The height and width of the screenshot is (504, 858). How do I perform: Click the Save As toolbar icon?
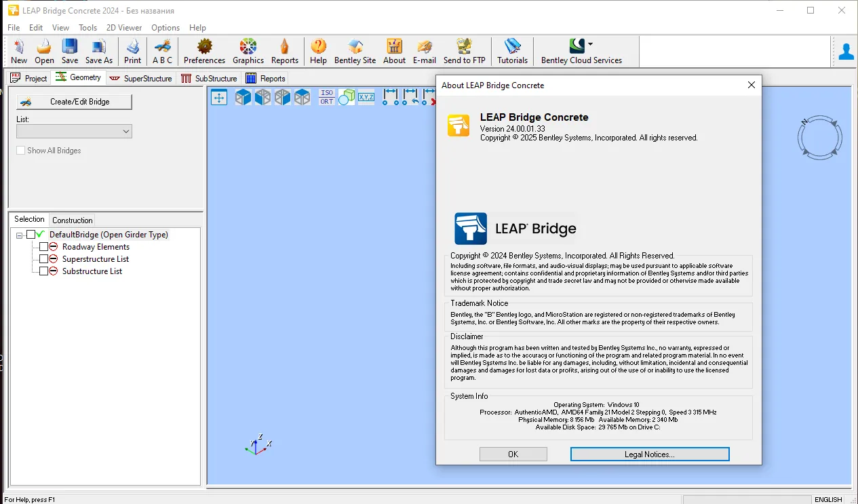99,47
